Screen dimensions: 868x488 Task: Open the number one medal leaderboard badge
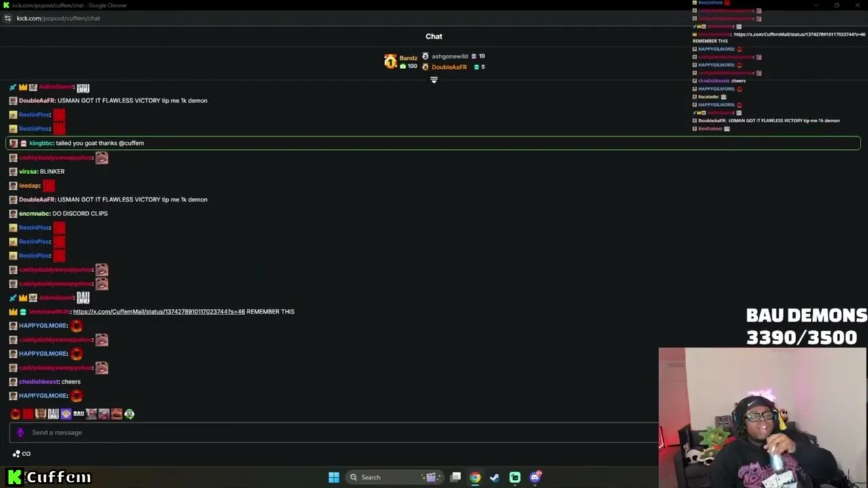(390, 62)
